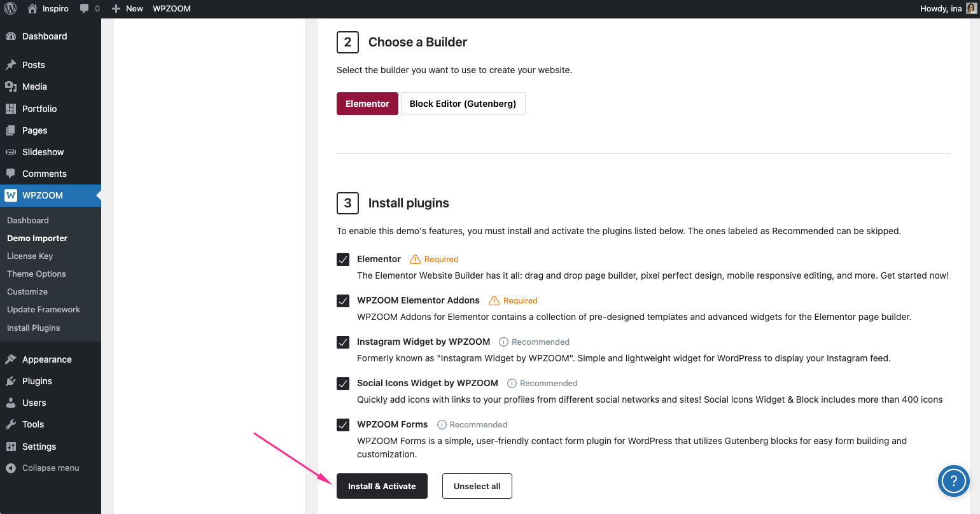
Task: Click the Media icon in sidebar
Action: (11, 87)
